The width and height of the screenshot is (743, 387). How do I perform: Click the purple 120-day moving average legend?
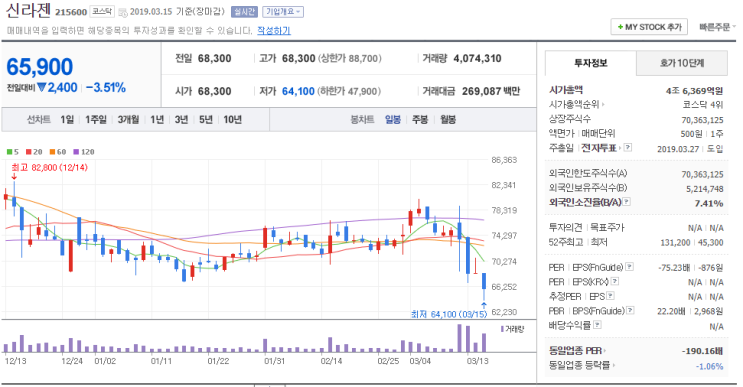tap(84, 152)
